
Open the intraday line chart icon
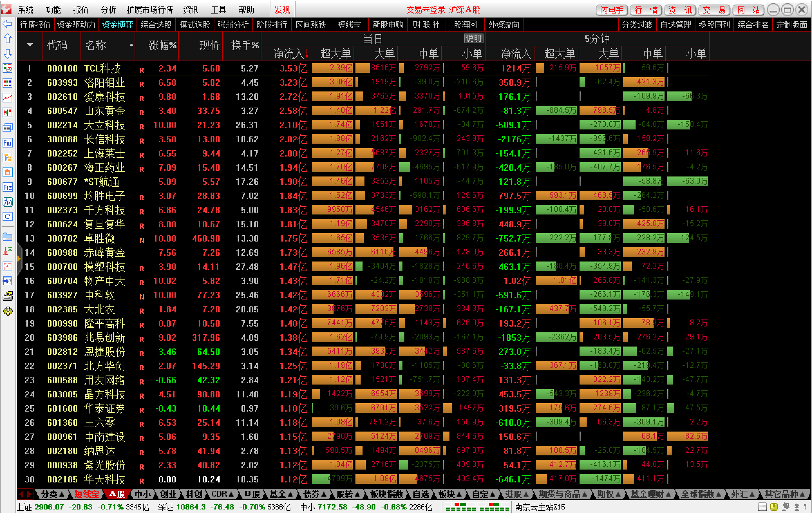click(x=7, y=98)
